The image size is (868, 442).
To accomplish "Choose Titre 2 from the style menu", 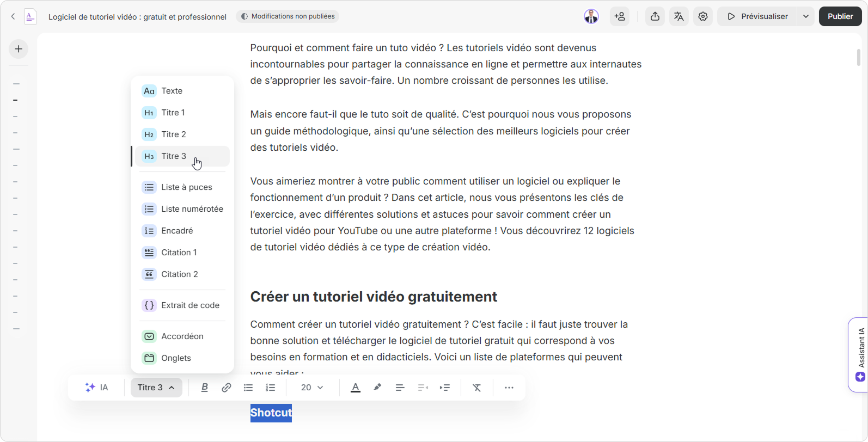I will point(174,134).
